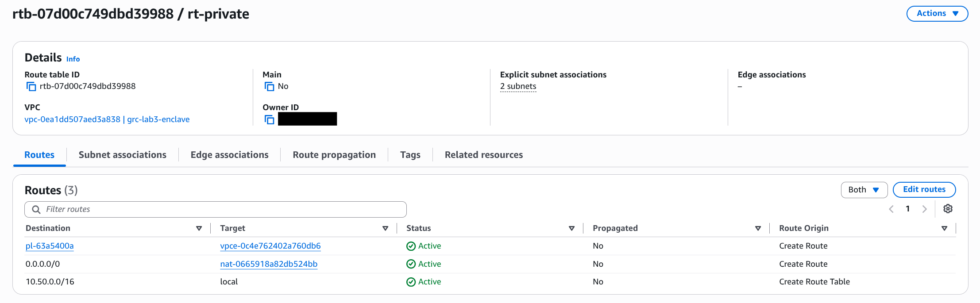Open the Subnet associations tab
The height and width of the screenshot is (303, 980).
[x=123, y=155]
